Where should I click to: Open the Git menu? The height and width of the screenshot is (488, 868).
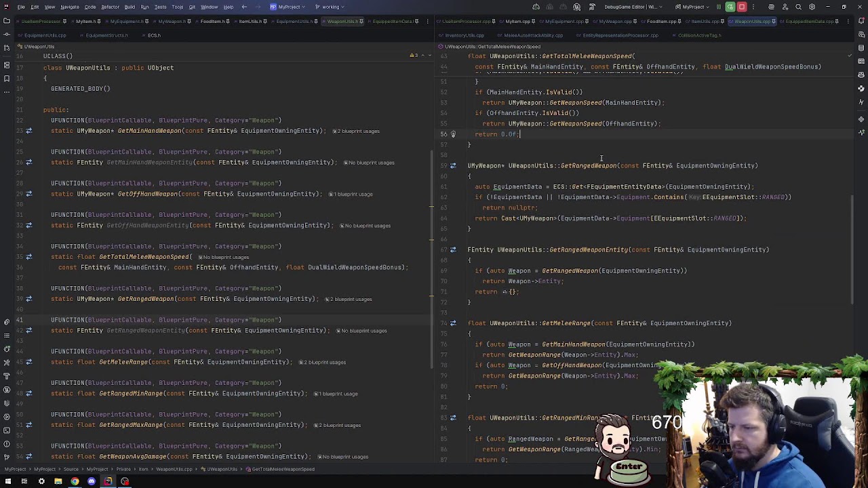[x=192, y=7]
